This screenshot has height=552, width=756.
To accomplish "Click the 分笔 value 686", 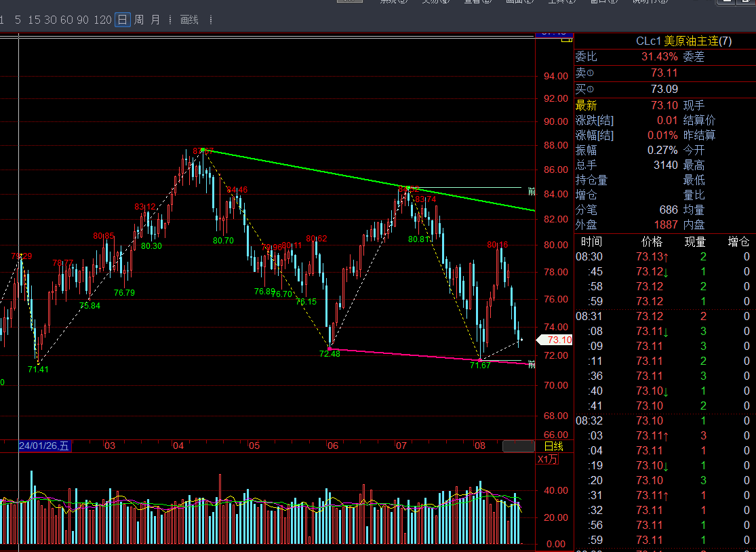I will (669, 210).
